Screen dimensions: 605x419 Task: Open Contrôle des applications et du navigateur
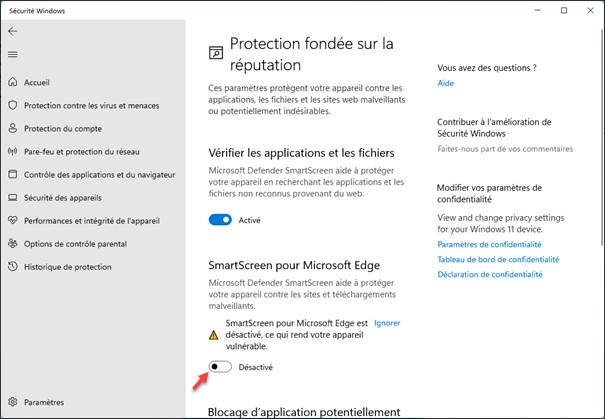pyautogui.click(x=100, y=174)
